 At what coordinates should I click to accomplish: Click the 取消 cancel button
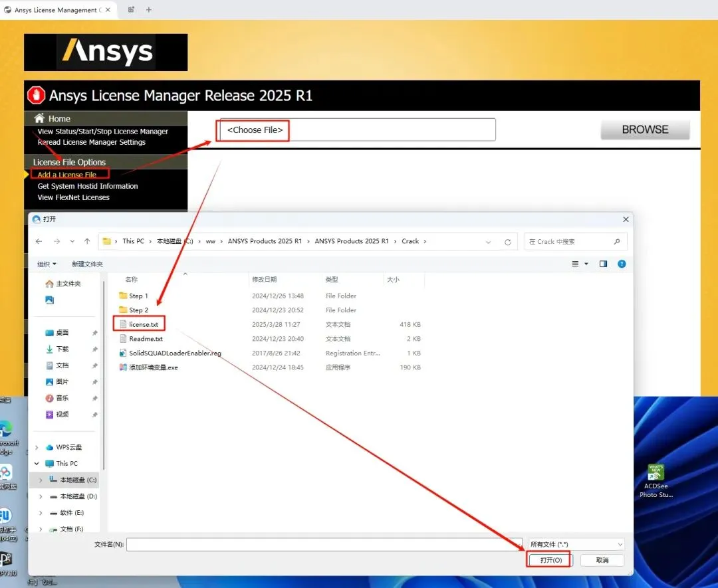click(x=602, y=560)
